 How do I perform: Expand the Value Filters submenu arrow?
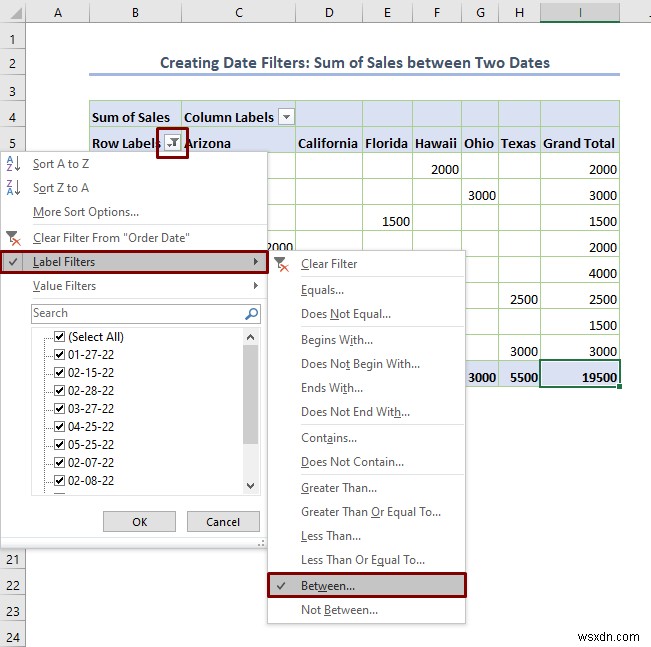pos(256,286)
